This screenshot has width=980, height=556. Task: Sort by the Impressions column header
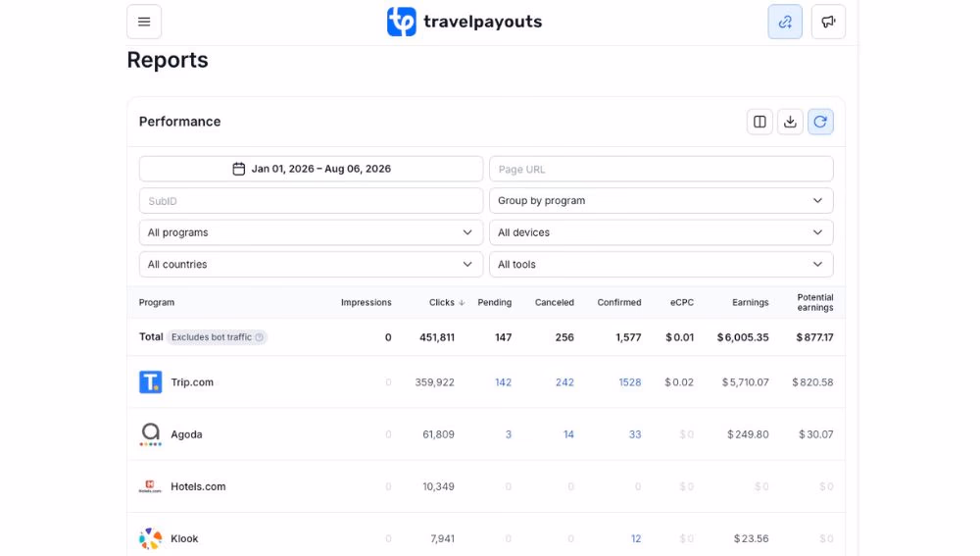(x=367, y=303)
